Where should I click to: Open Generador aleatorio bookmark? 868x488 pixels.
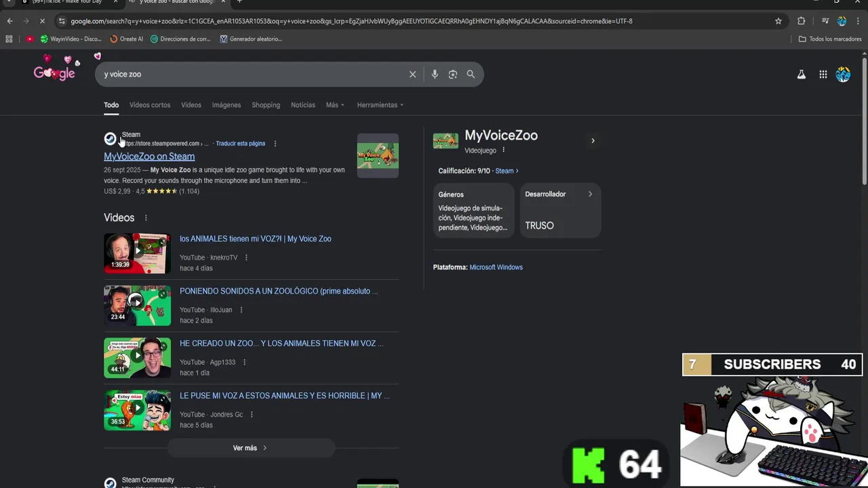click(251, 39)
